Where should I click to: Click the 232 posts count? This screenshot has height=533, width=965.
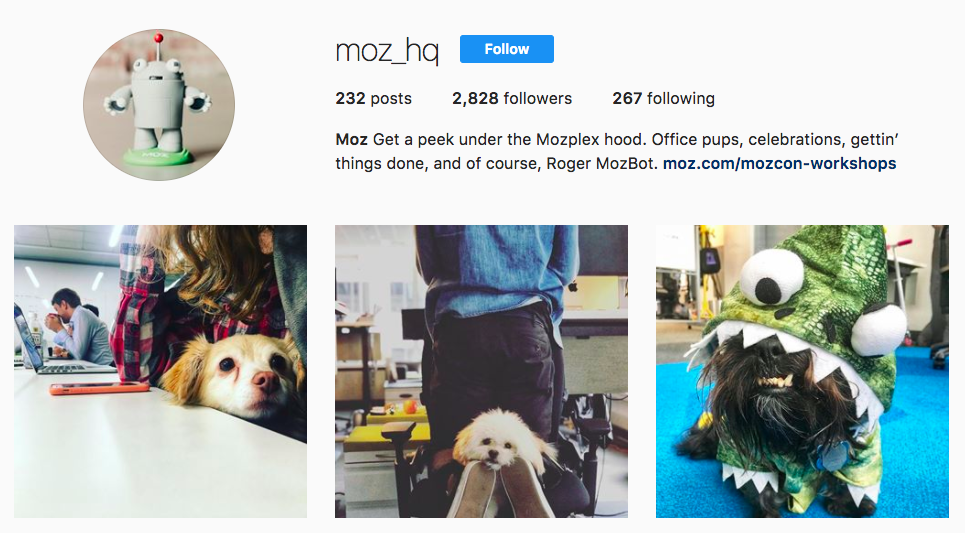[374, 98]
